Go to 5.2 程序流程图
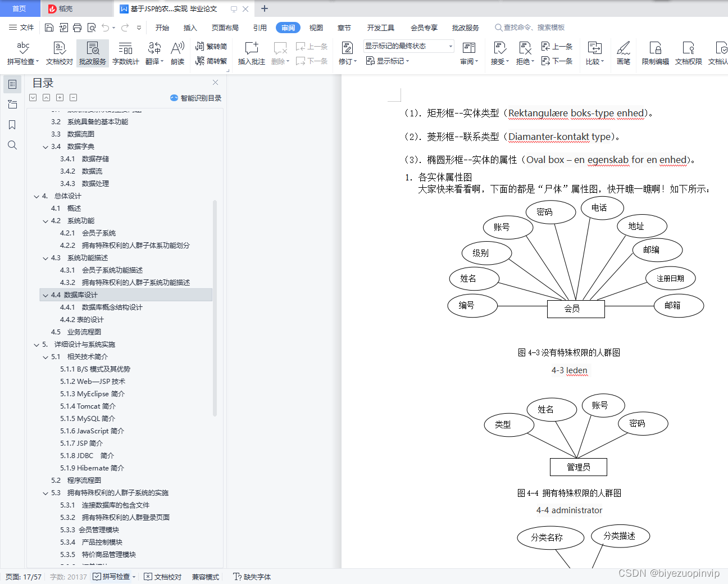 [x=76, y=481]
